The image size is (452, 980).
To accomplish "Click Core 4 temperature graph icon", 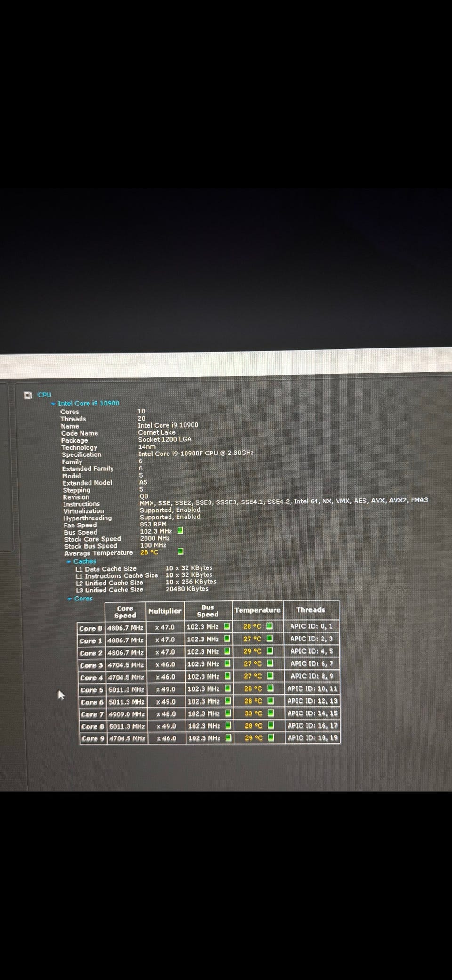I will click(270, 676).
